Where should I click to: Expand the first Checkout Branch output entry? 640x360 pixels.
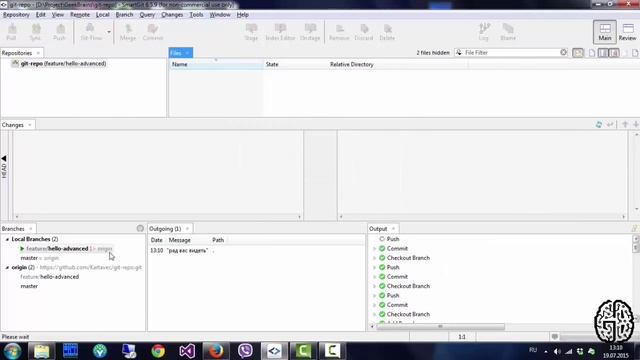click(375, 258)
